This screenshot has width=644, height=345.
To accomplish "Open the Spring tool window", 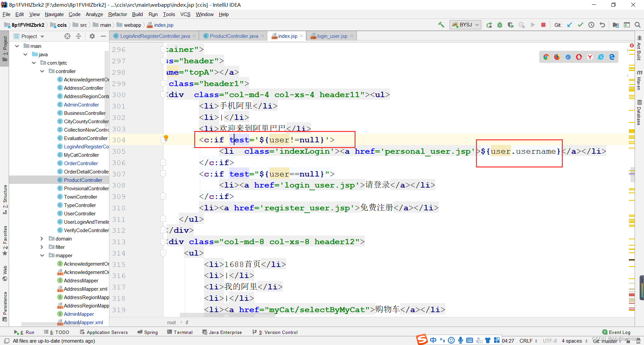I will (x=148, y=332).
